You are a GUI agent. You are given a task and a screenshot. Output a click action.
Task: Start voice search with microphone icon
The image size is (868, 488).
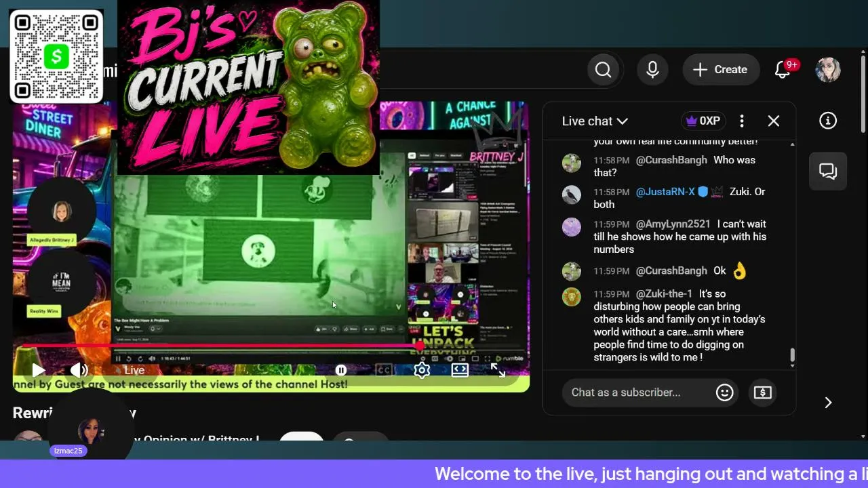pos(652,70)
